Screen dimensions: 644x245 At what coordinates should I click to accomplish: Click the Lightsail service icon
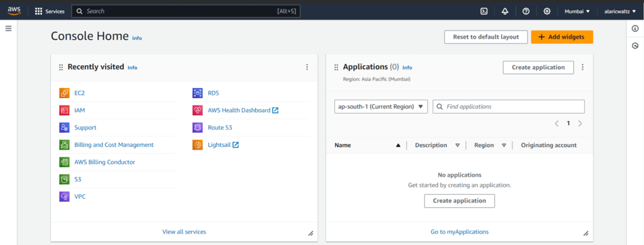[x=197, y=145]
